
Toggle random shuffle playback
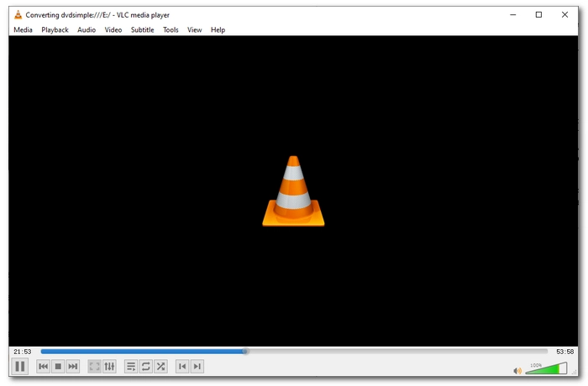pyautogui.click(x=160, y=366)
